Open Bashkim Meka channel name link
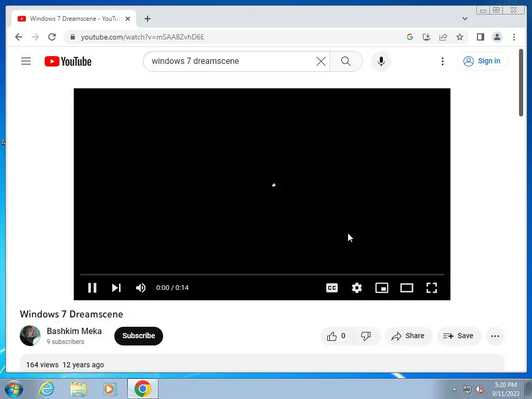Screen dimensions: 532x399 (74, 331)
